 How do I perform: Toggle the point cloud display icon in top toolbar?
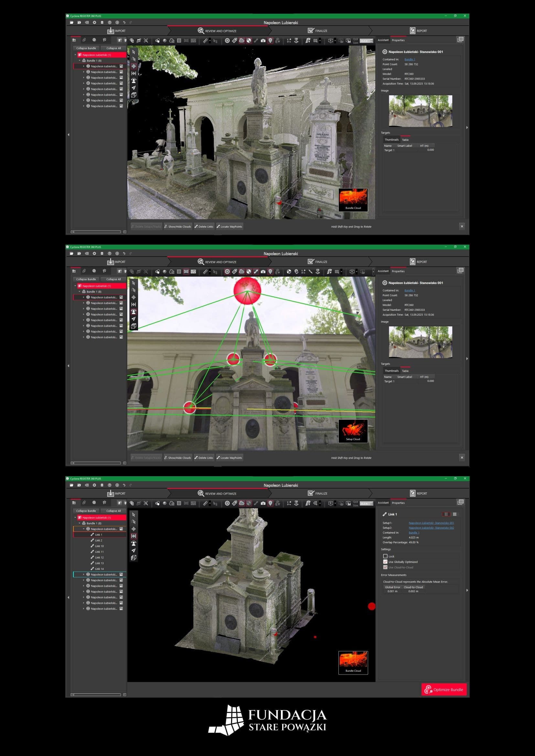pos(241,40)
